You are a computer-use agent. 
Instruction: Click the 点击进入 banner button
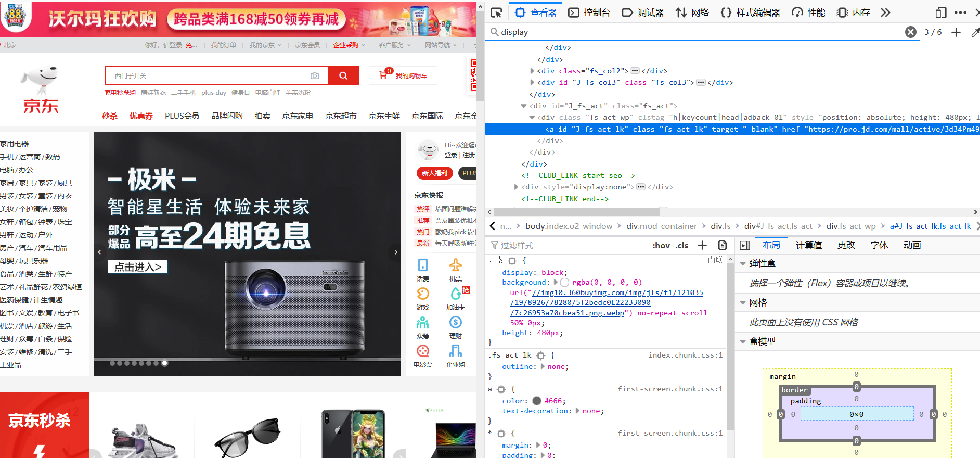pos(138,267)
